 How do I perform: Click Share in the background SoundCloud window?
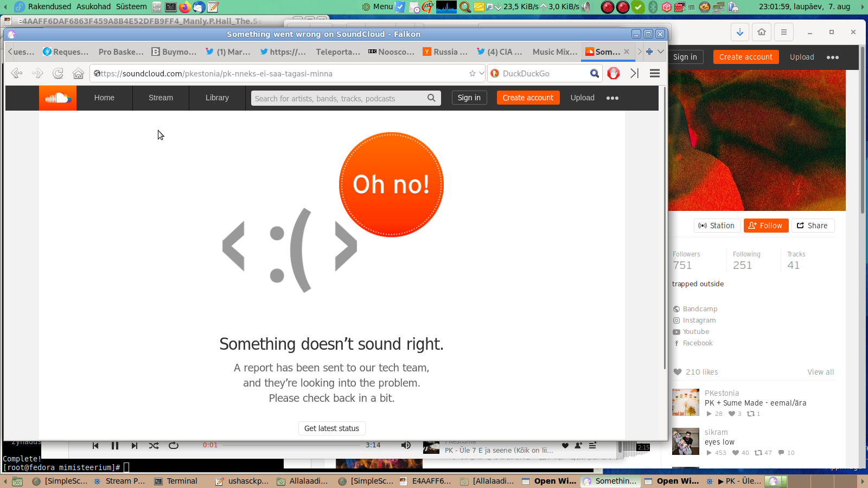point(813,226)
